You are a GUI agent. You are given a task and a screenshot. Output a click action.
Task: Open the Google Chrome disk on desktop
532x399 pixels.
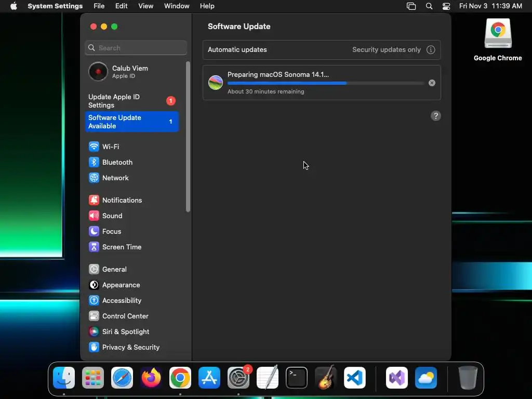tap(498, 39)
